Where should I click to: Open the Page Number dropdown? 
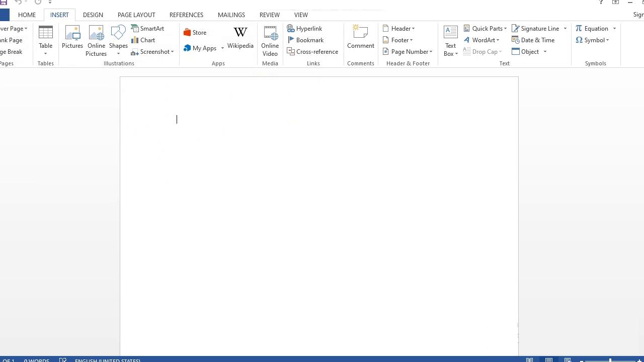(x=408, y=52)
